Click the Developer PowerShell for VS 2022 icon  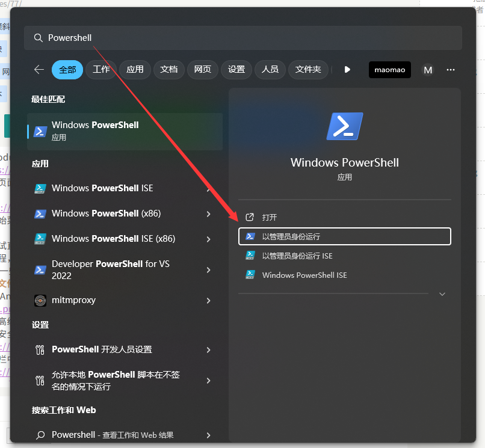40,270
